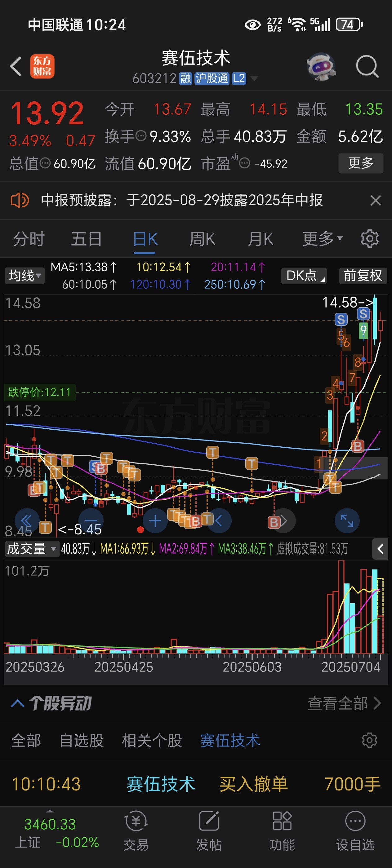This screenshot has height=868, width=392.
Task: Select the 日K chart tab
Action: click(x=145, y=239)
